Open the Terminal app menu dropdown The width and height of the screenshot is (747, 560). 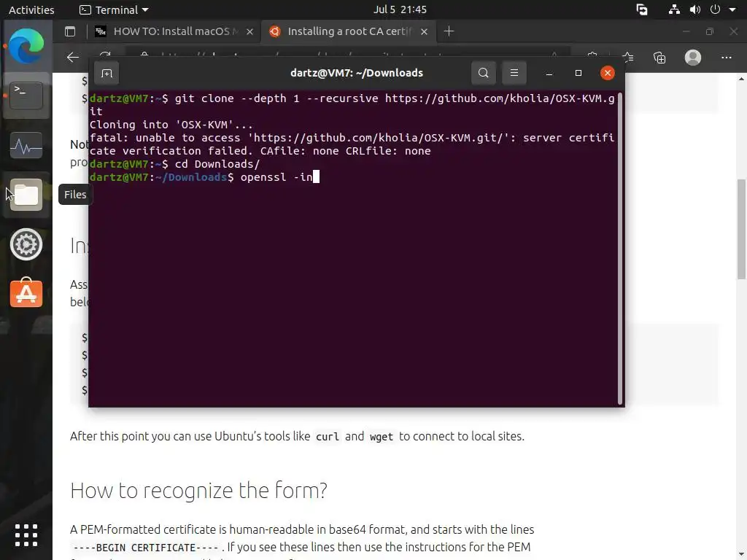pyautogui.click(x=114, y=9)
